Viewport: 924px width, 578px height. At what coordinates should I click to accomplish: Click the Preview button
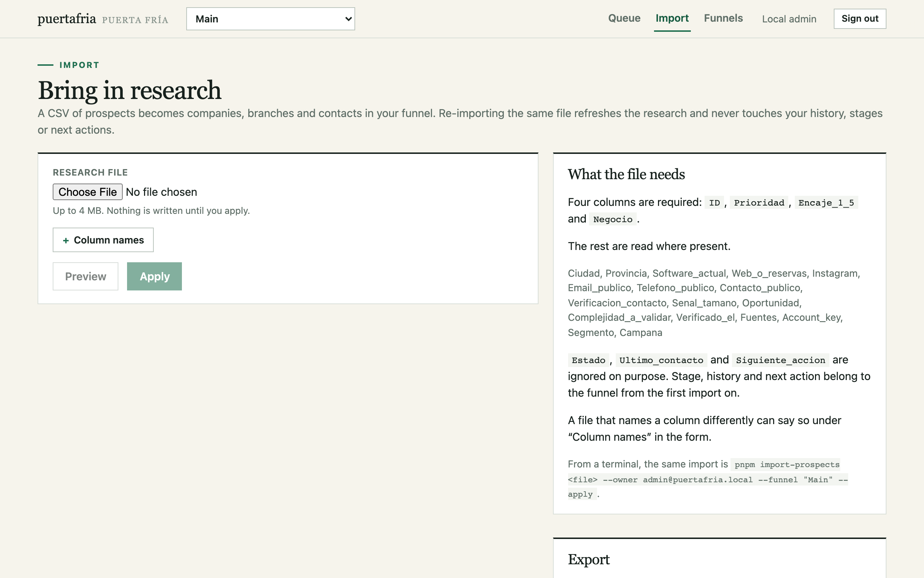point(86,276)
